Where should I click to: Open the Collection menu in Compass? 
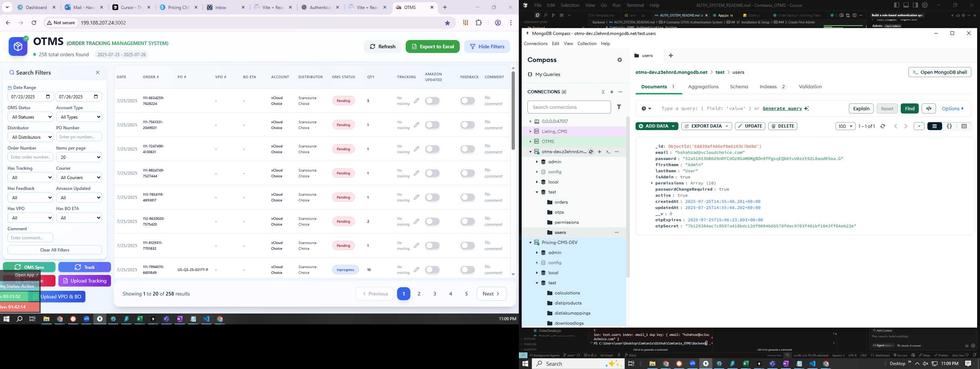click(587, 44)
